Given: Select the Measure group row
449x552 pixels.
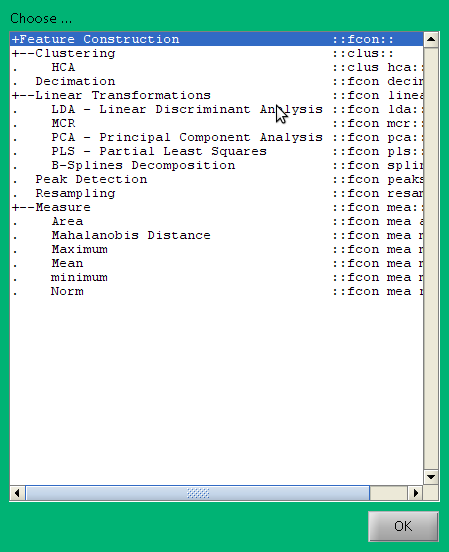Looking at the screenshot, I should point(217,207).
